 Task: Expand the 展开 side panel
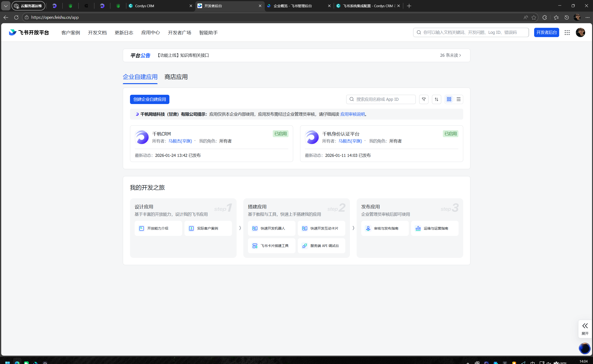pyautogui.click(x=585, y=329)
